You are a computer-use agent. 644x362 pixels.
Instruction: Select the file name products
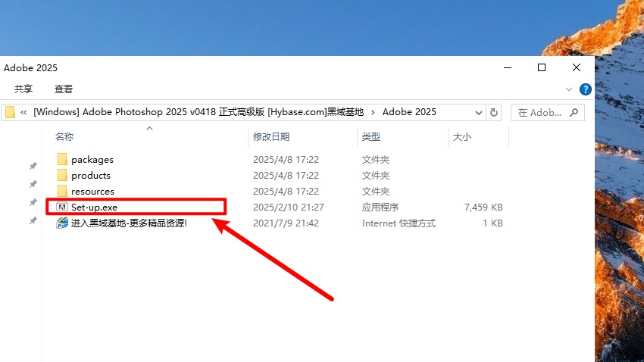tap(91, 176)
